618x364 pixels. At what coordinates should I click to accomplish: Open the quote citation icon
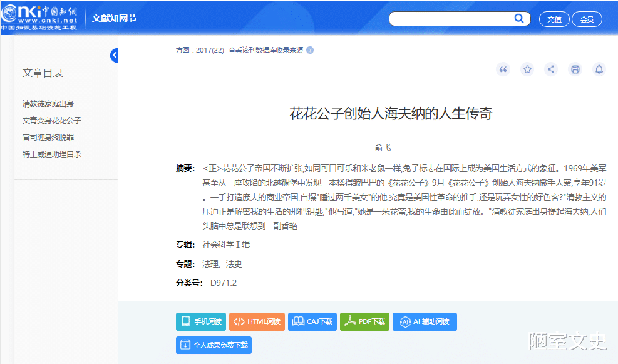[503, 69]
